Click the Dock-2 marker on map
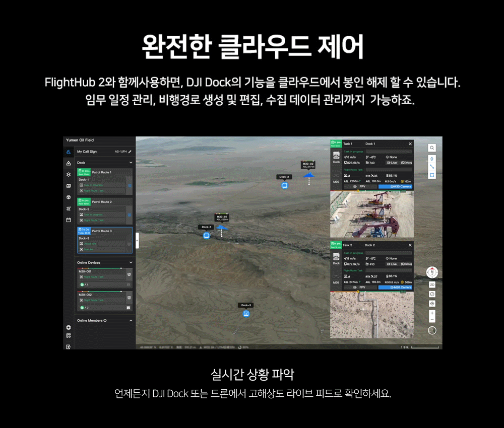The height and width of the screenshot is (428, 504). [284, 186]
